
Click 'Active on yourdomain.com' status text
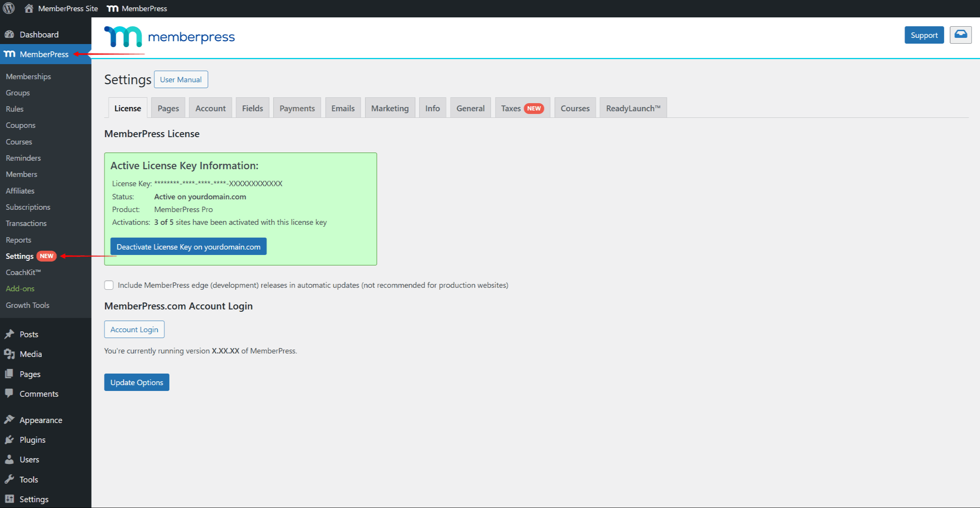pyautogui.click(x=200, y=197)
